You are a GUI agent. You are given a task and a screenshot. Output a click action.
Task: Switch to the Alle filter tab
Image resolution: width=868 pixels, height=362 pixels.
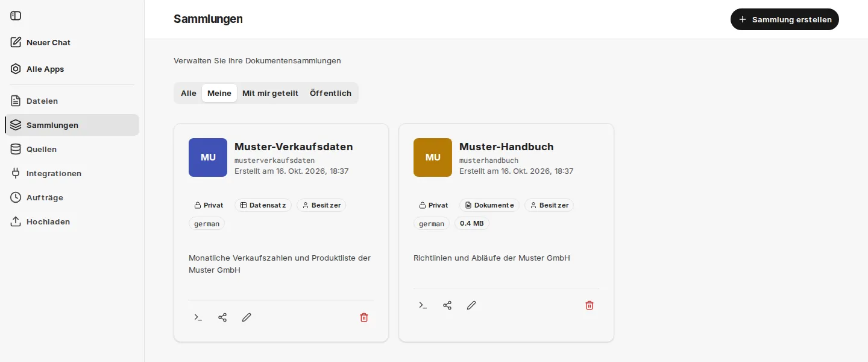[189, 93]
